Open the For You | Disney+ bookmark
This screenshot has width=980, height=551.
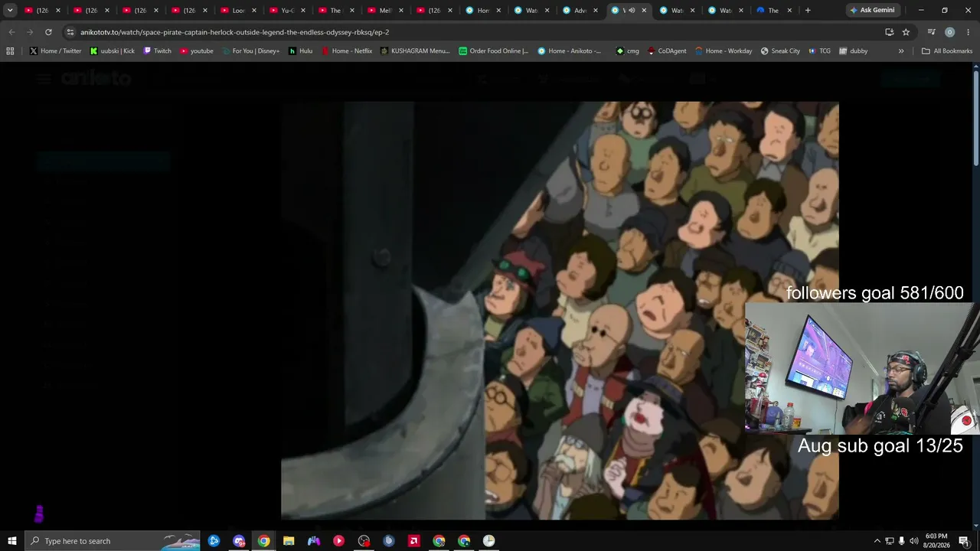coord(250,51)
